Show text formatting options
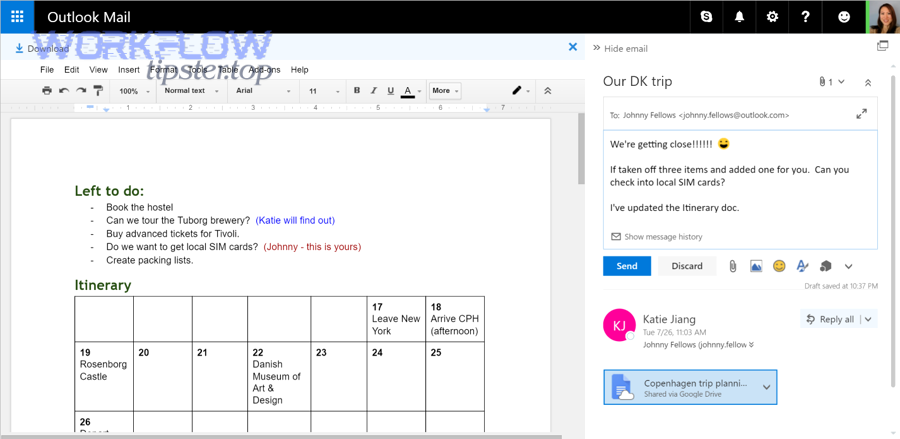 tap(802, 266)
